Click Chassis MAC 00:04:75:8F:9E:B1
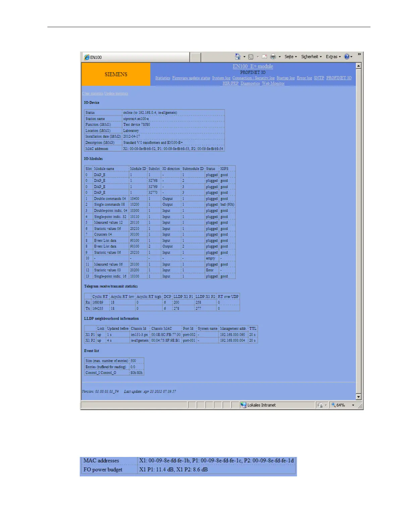The image size is (399, 532). [x=166, y=340]
